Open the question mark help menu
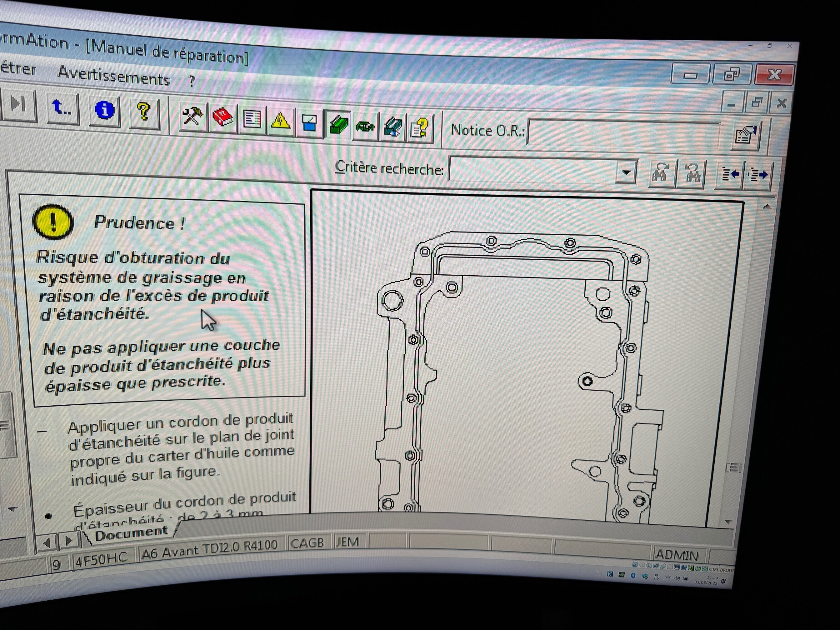This screenshot has width=840, height=630. pyautogui.click(x=192, y=81)
